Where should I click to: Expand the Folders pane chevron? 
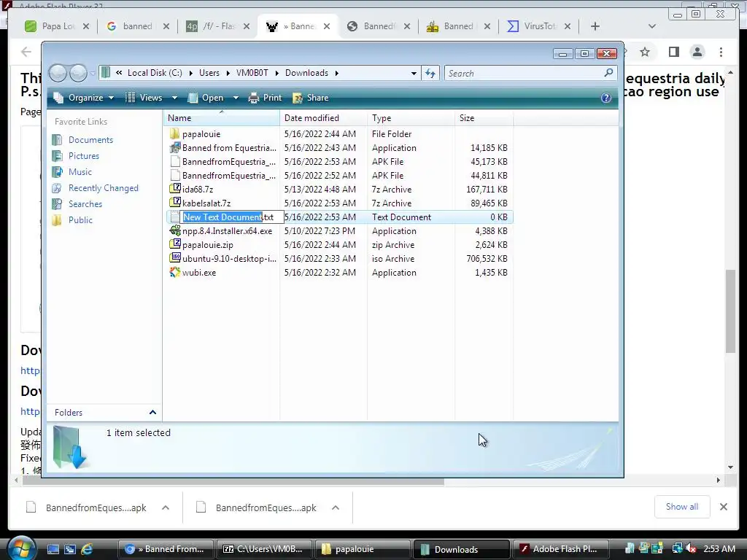pyautogui.click(x=152, y=413)
